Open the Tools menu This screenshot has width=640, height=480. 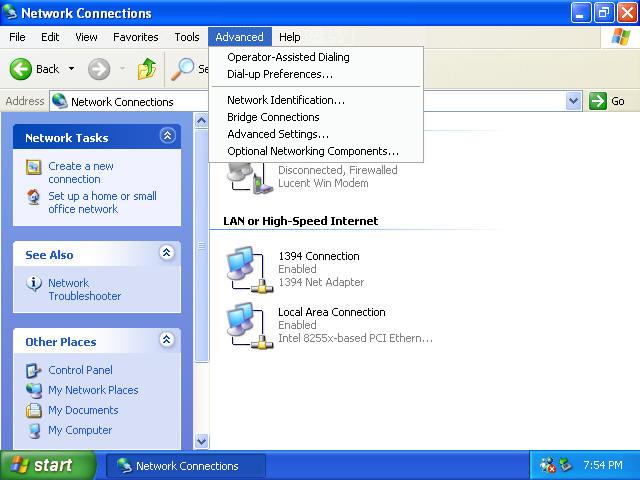(187, 37)
